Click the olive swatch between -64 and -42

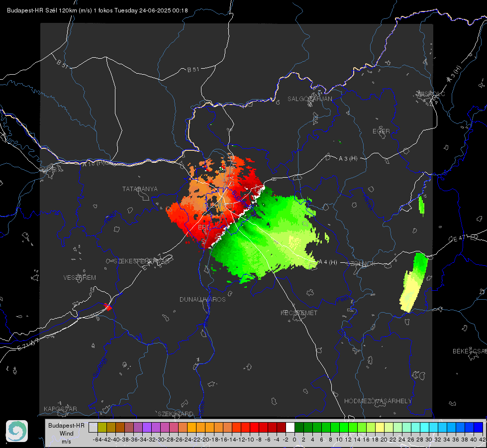[x=102, y=428]
